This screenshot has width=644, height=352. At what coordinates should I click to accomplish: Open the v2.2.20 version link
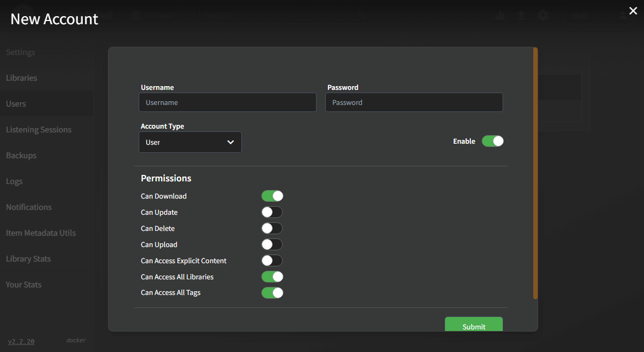[x=20, y=341]
